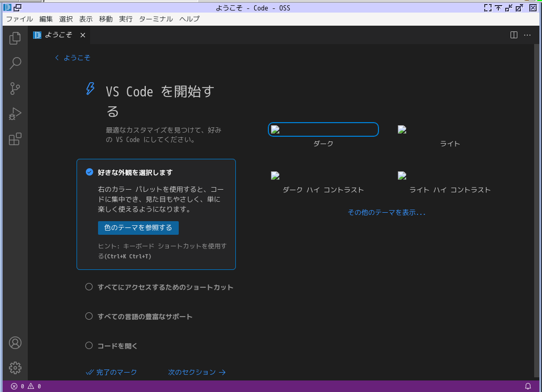
Task: Open the 表示 menu
Action: click(x=86, y=19)
